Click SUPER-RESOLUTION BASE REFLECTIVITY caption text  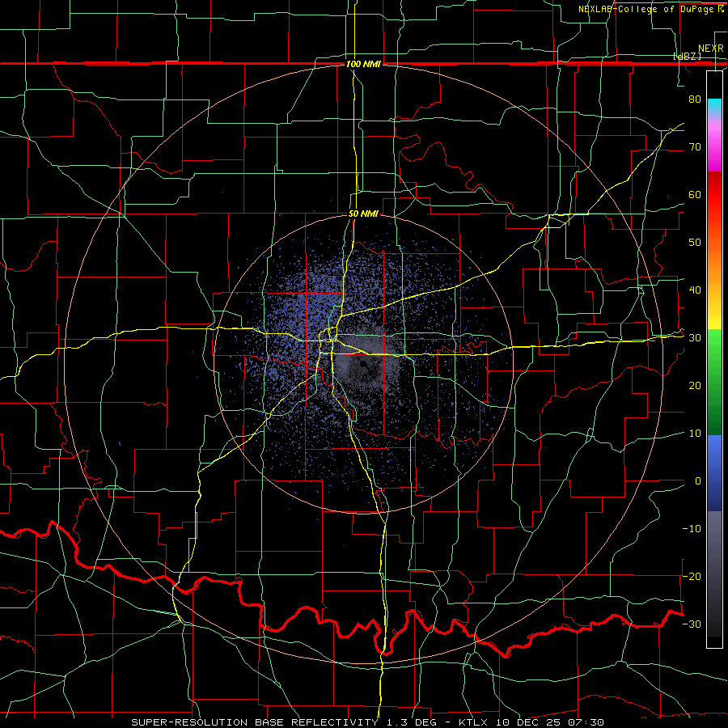[255, 722]
